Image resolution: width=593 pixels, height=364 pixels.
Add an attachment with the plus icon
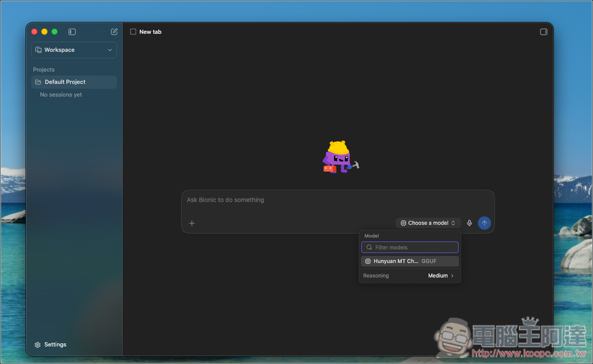click(192, 223)
